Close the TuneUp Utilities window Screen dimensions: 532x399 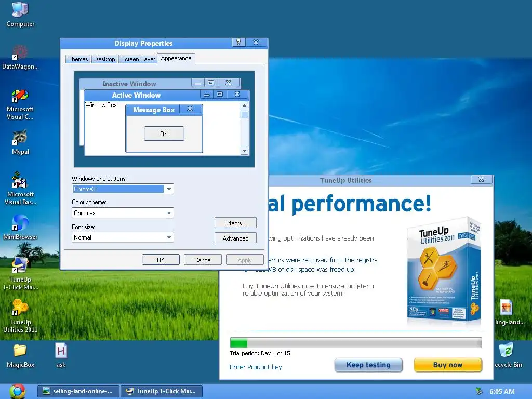[x=482, y=179]
